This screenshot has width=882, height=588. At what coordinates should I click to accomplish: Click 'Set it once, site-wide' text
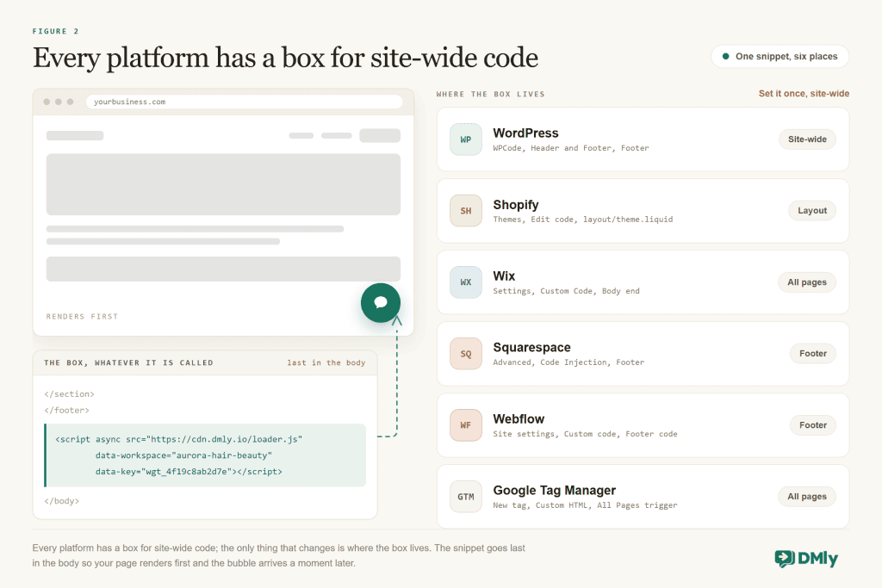[804, 93]
